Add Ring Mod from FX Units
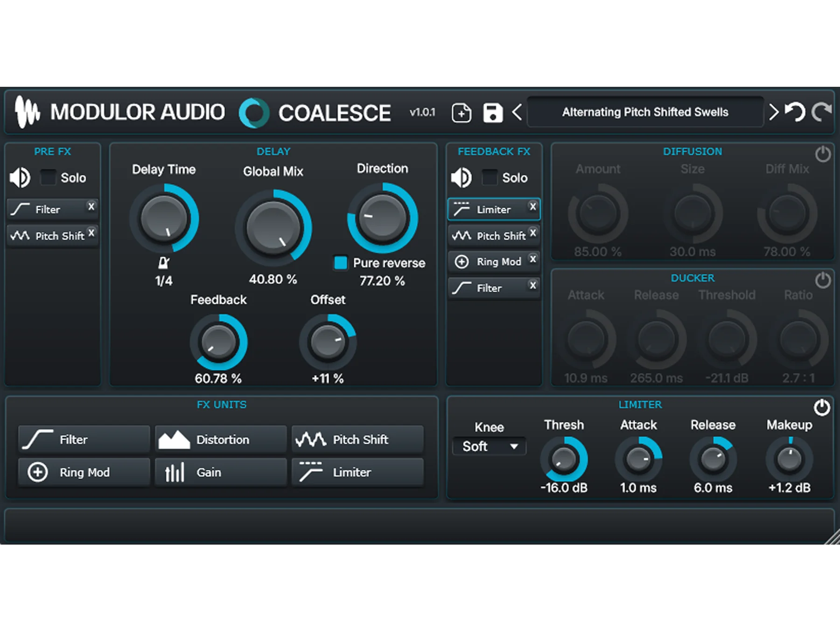 coord(84,472)
